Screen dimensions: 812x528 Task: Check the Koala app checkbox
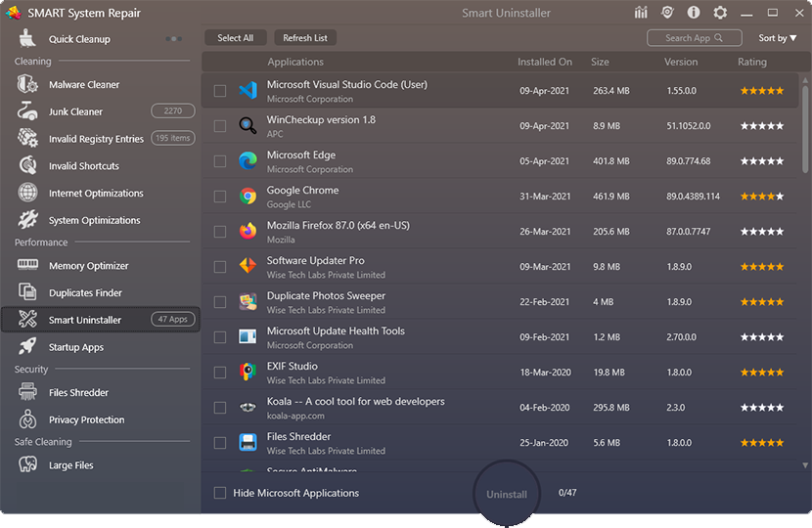point(220,408)
